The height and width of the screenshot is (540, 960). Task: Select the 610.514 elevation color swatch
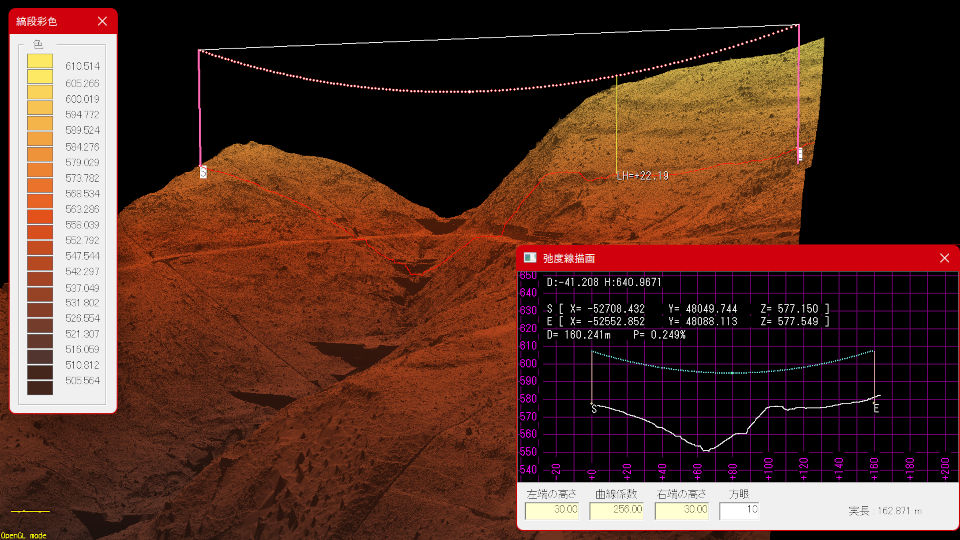[40, 62]
